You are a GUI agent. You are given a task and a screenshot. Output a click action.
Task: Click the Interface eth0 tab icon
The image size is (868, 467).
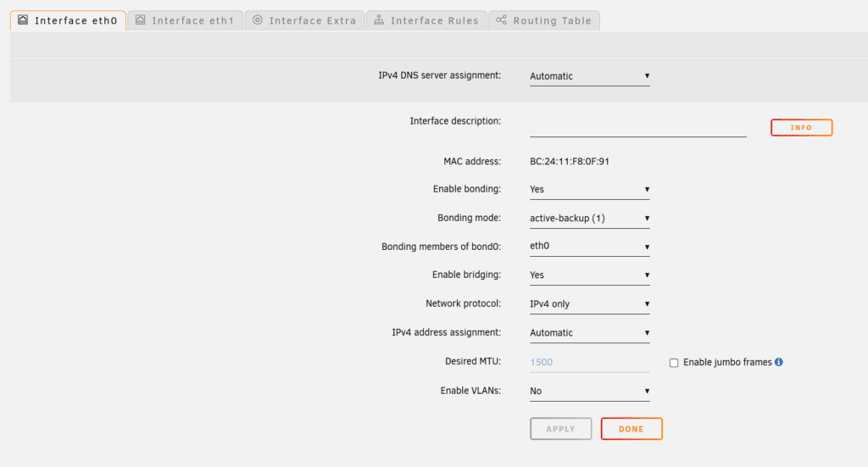coord(23,20)
